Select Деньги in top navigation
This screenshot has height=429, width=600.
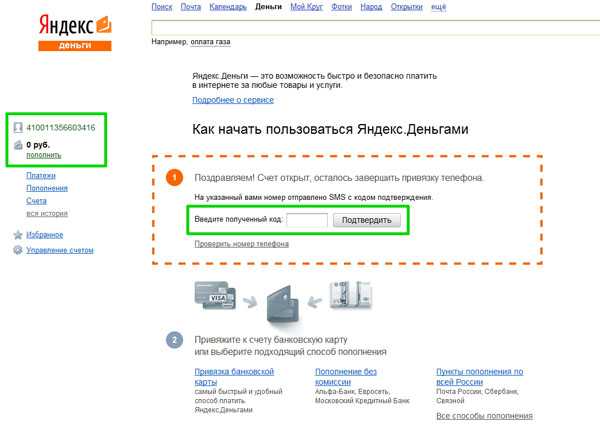pyautogui.click(x=268, y=7)
